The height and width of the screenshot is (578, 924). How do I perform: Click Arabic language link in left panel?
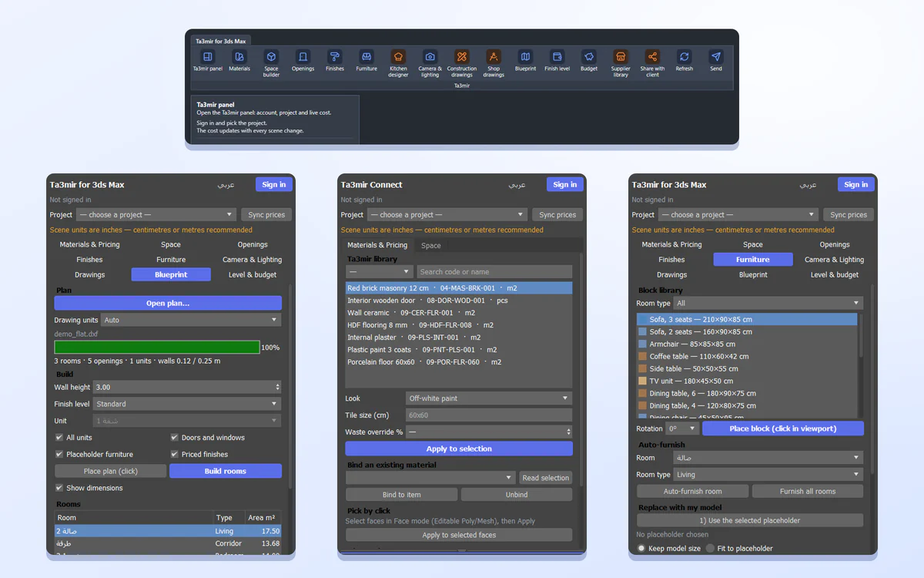point(226,185)
